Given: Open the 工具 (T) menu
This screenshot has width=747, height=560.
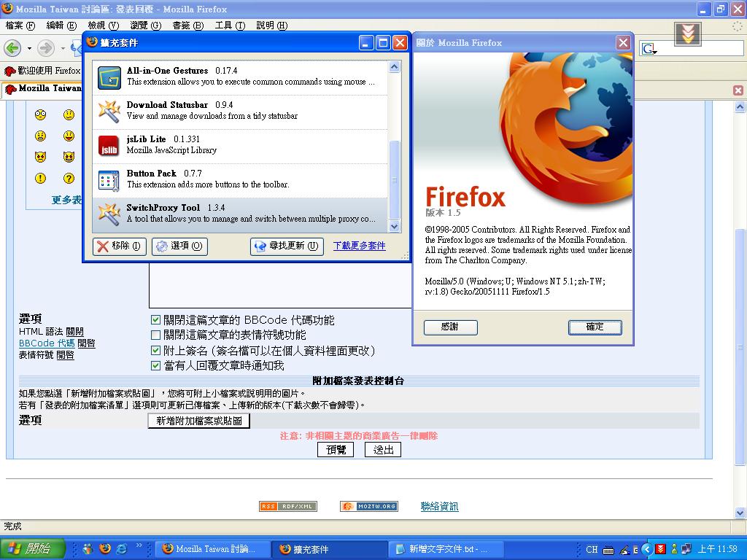Looking at the screenshot, I should pyautogui.click(x=230, y=26).
